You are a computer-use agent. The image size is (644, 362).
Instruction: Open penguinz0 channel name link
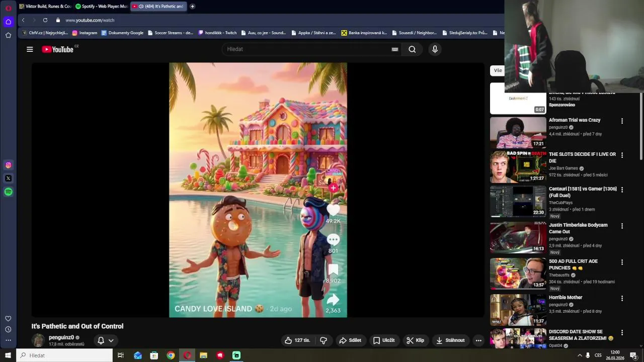click(x=61, y=337)
